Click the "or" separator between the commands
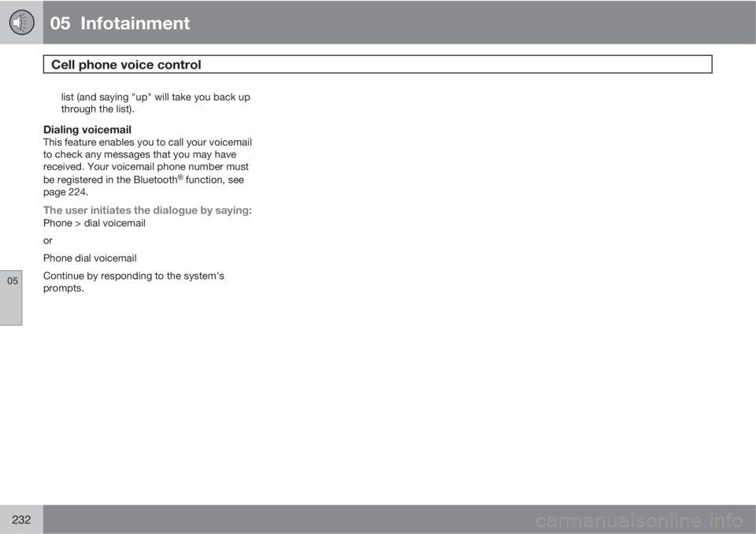This screenshot has height=534, width=756. (46, 240)
